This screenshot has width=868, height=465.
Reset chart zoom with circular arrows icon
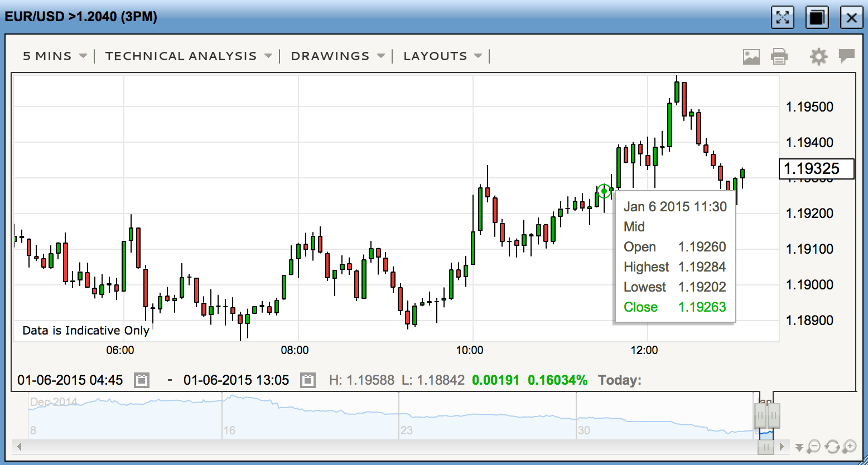832,447
